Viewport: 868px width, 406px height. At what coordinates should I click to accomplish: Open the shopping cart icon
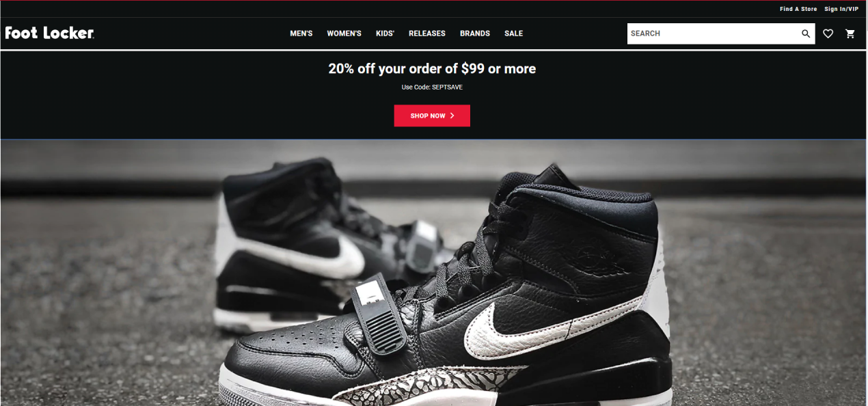click(x=850, y=33)
